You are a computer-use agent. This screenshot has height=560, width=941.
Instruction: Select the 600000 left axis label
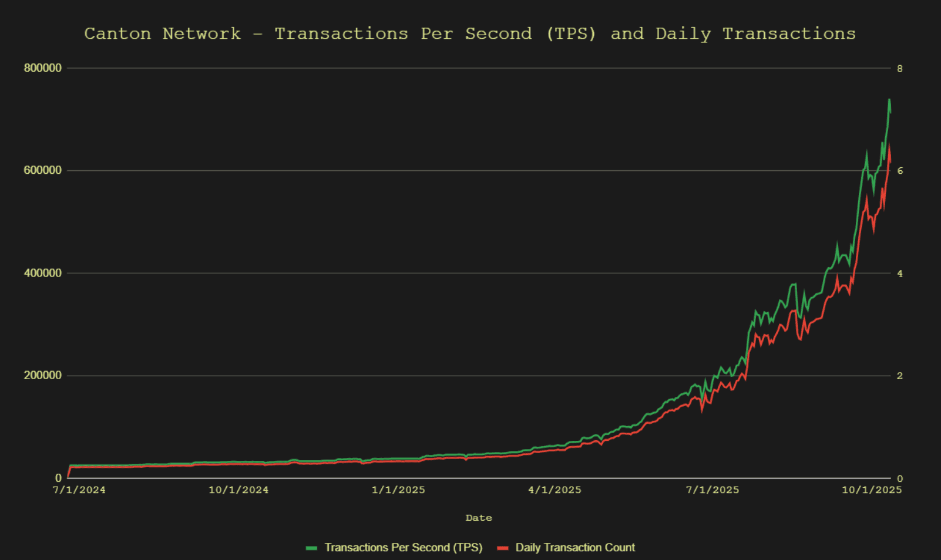tap(43, 170)
